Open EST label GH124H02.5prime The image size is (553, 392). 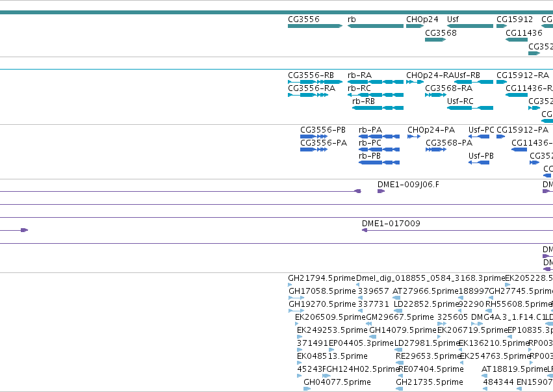pos(363,369)
